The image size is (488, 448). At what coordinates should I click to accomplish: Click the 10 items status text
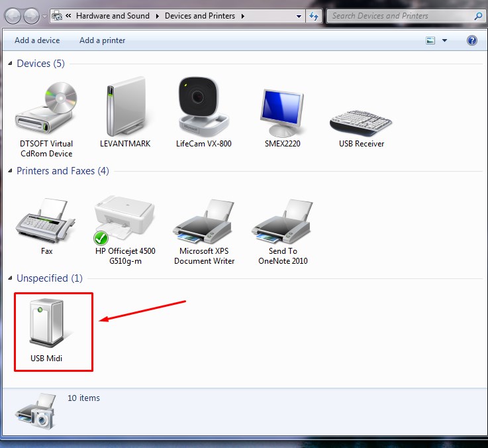[83, 398]
